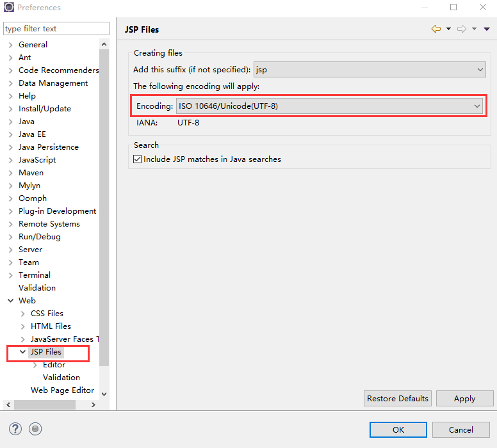
Task: Collapse the Web tree node
Action: pyautogui.click(x=10, y=300)
